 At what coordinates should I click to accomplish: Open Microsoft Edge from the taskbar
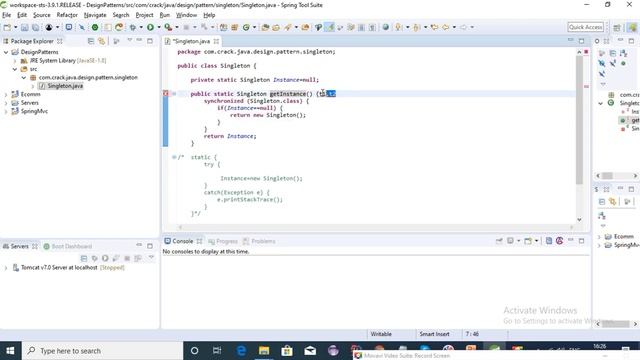point(241,351)
